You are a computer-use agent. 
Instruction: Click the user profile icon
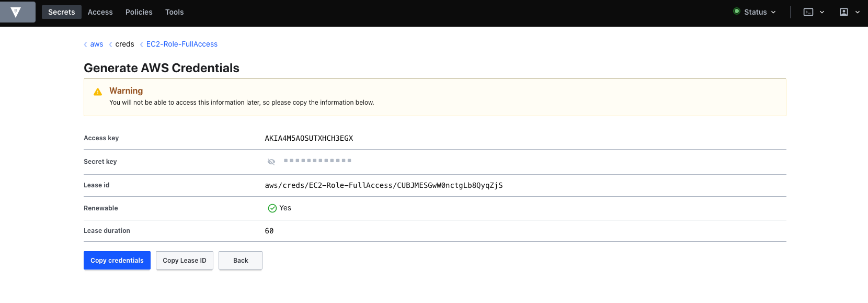tap(843, 12)
